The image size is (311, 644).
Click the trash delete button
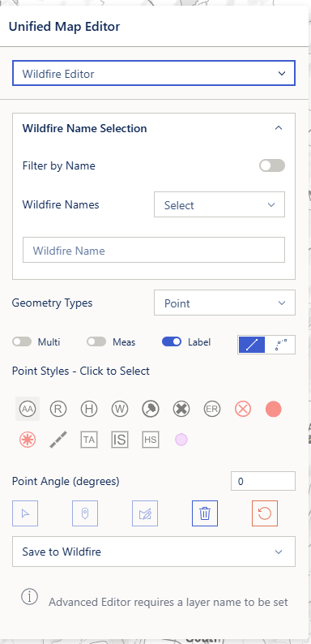pyautogui.click(x=205, y=513)
